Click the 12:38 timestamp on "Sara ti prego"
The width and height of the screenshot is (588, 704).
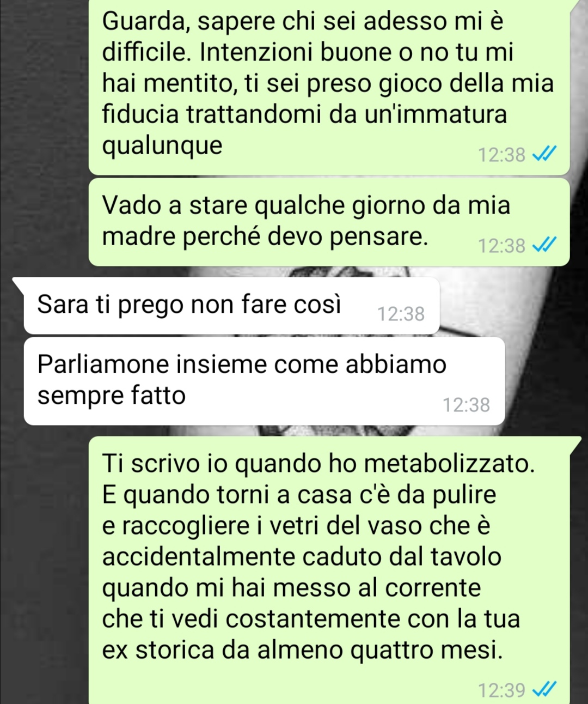(x=401, y=314)
